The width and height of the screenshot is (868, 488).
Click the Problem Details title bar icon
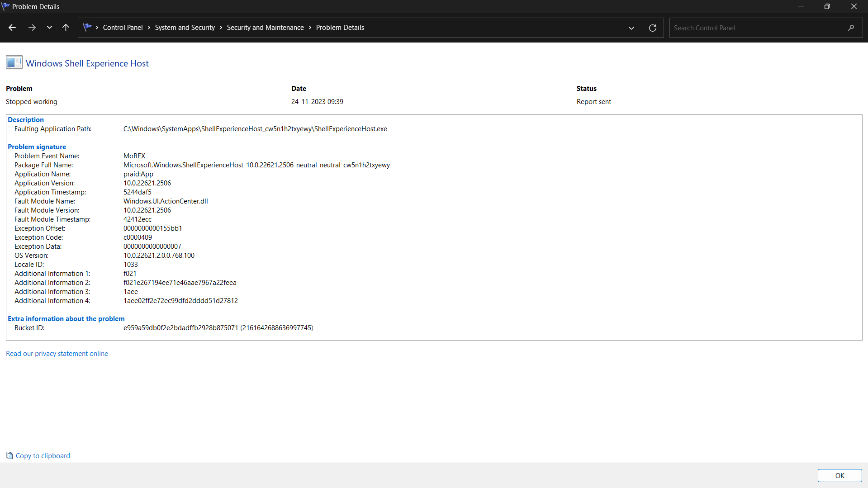click(x=5, y=6)
